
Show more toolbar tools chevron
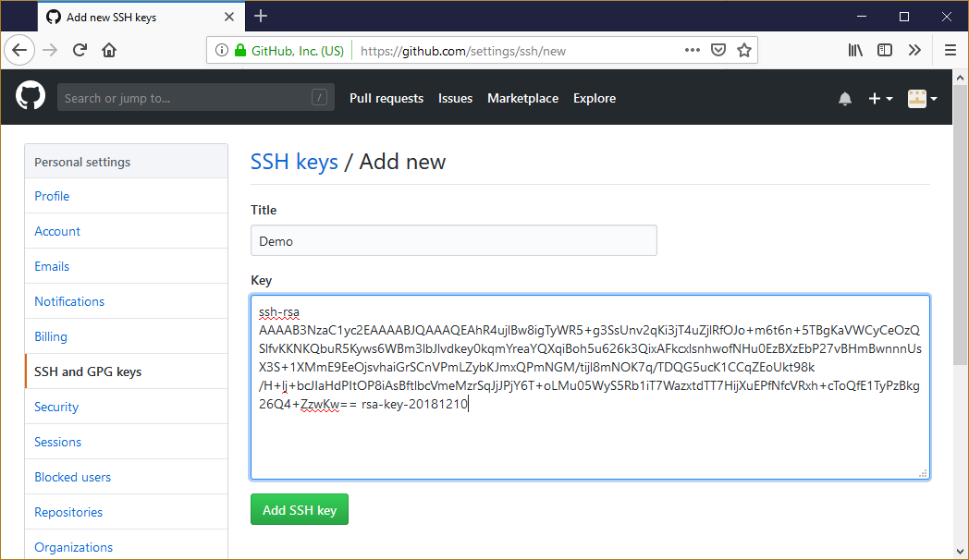(x=914, y=50)
